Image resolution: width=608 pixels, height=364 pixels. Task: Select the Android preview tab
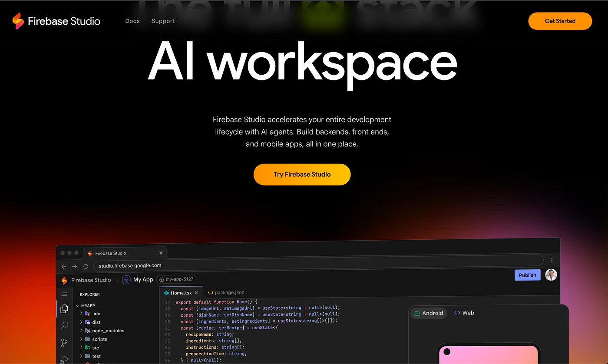coord(429,313)
